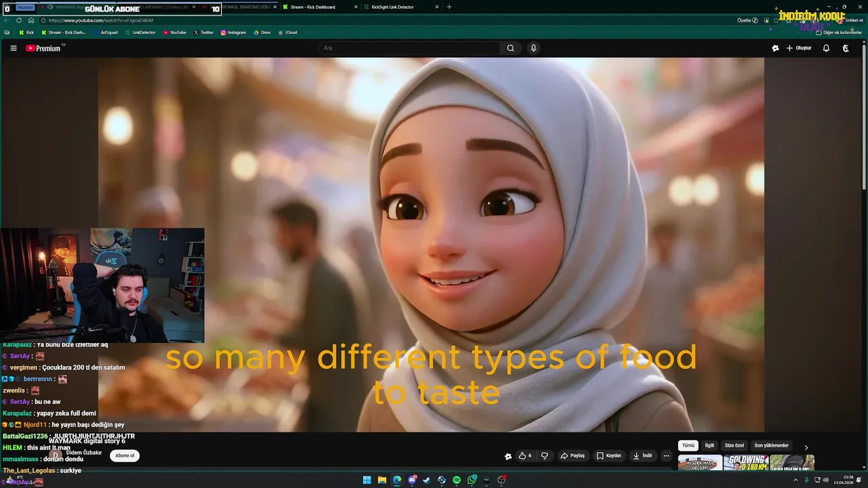Viewport: 868px width, 488px height.
Task: Open the LinkDetector bookmark
Action: (140, 33)
